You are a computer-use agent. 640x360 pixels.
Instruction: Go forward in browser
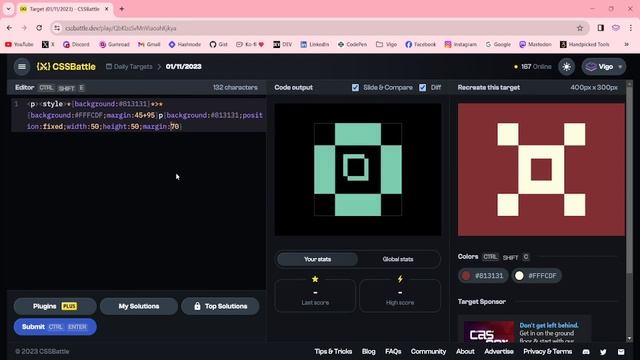24,28
